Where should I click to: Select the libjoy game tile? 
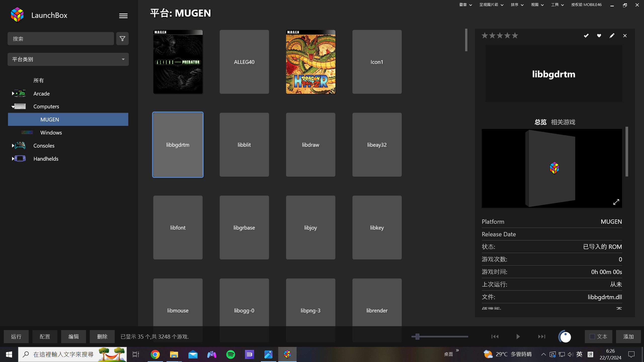[x=310, y=228]
